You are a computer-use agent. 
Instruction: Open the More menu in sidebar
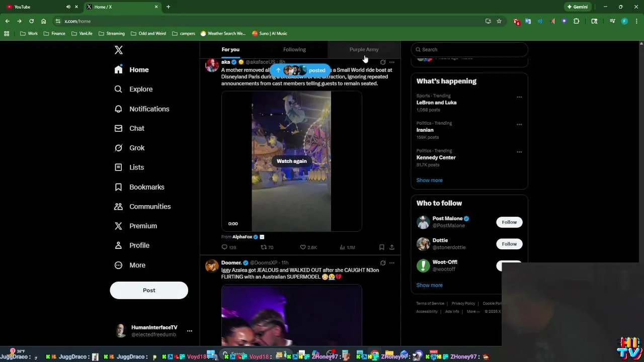pyautogui.click(x=130, y=265)
